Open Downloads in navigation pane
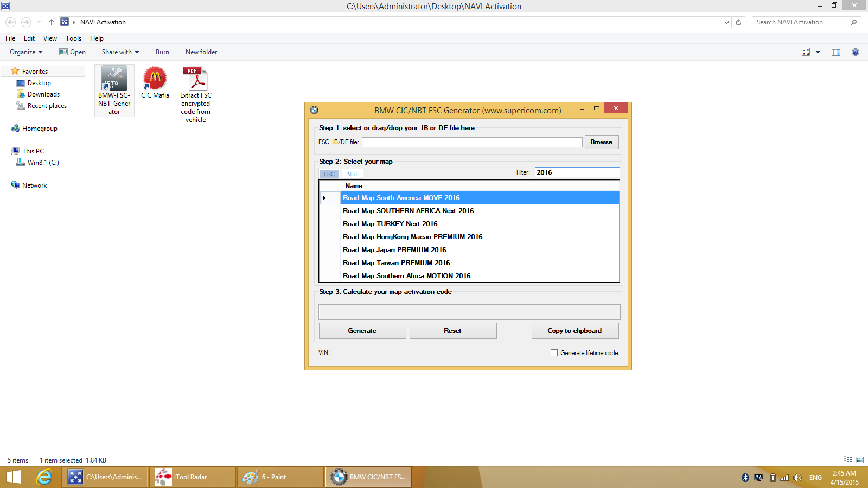The image size is (868, 488). 43,94
